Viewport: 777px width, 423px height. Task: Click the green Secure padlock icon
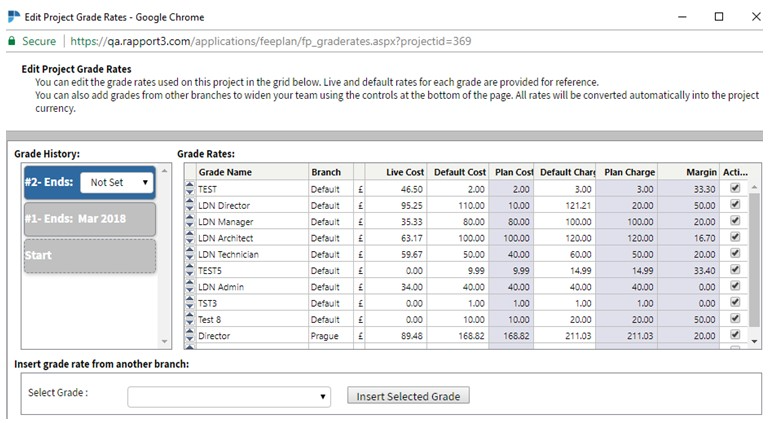[x=12, y=41]
